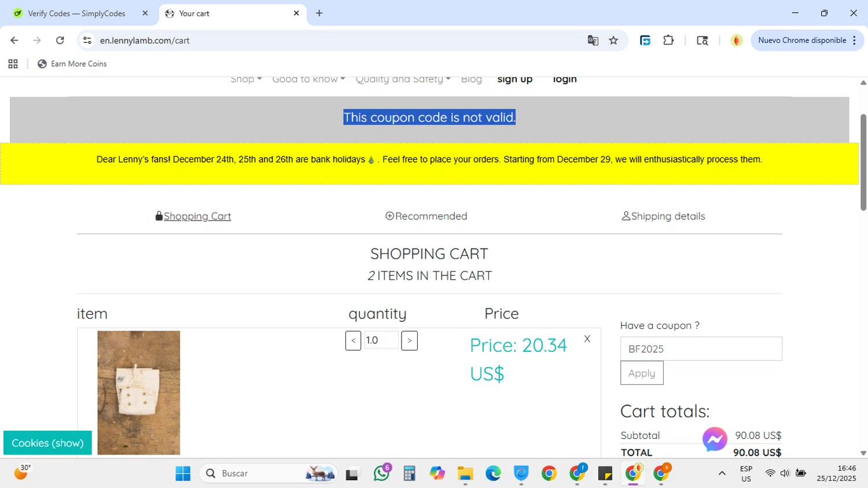Open Task View on the taskbar
Image resolution: width=868 pixels, height=488 pixels.
(x=352, y=474)
